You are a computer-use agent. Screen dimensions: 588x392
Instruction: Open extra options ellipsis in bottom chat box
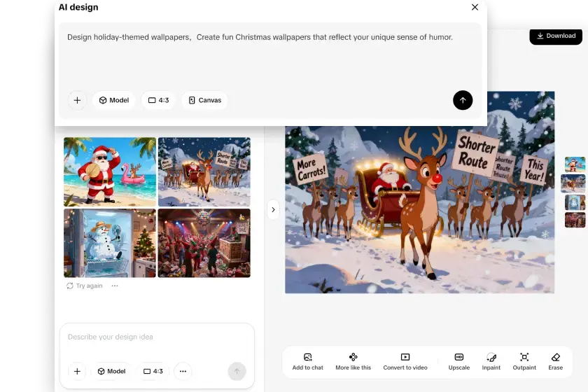tap(183, 372)
